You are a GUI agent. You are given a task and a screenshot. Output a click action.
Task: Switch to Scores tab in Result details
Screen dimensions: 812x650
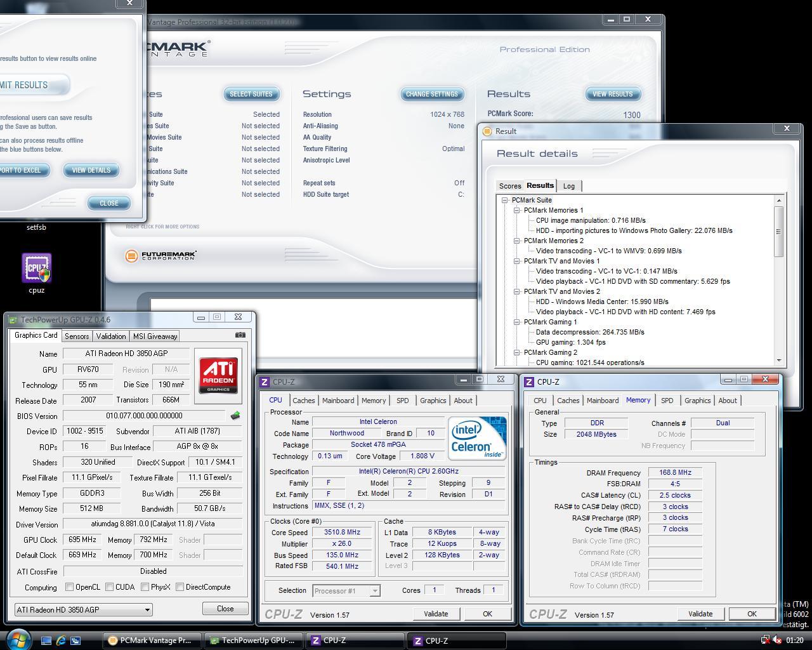[510, 186]
